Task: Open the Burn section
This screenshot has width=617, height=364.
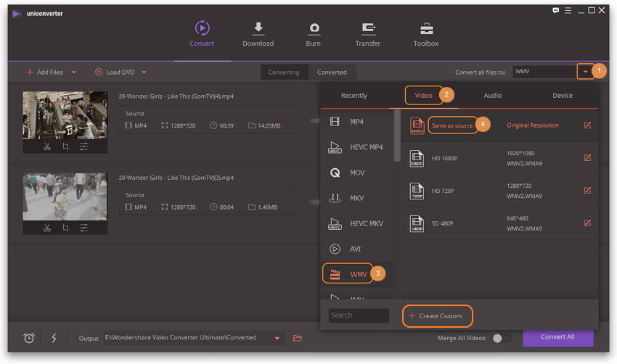Action: 314,34
